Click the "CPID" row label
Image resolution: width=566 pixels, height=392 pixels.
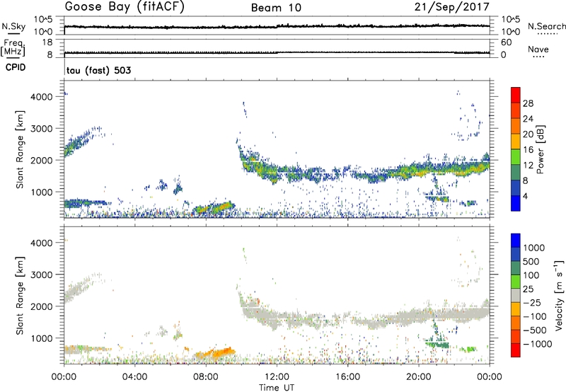click(16, 67)
